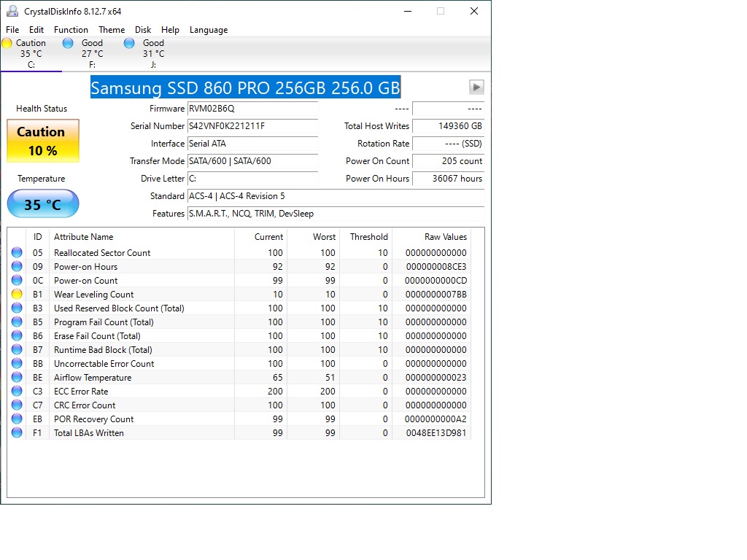Open the Disk menu
Viewport: 747px width, 560px height.
coord(143,29)
